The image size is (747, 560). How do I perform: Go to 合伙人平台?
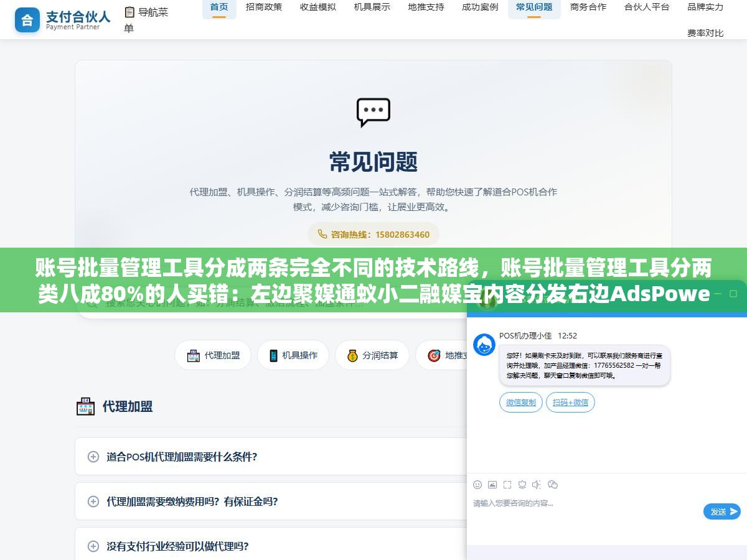[x=647, y=7]
